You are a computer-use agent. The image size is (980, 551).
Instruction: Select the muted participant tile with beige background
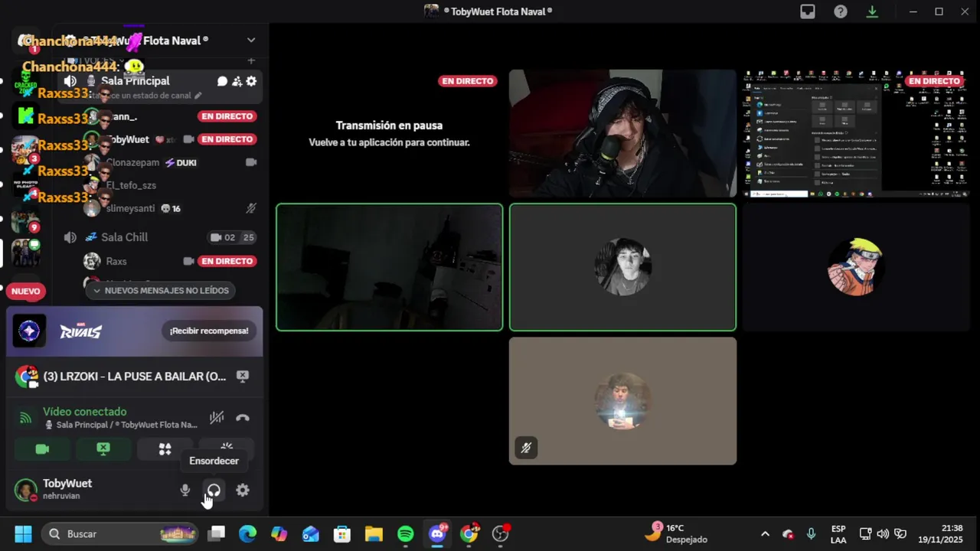coord(622,401)
